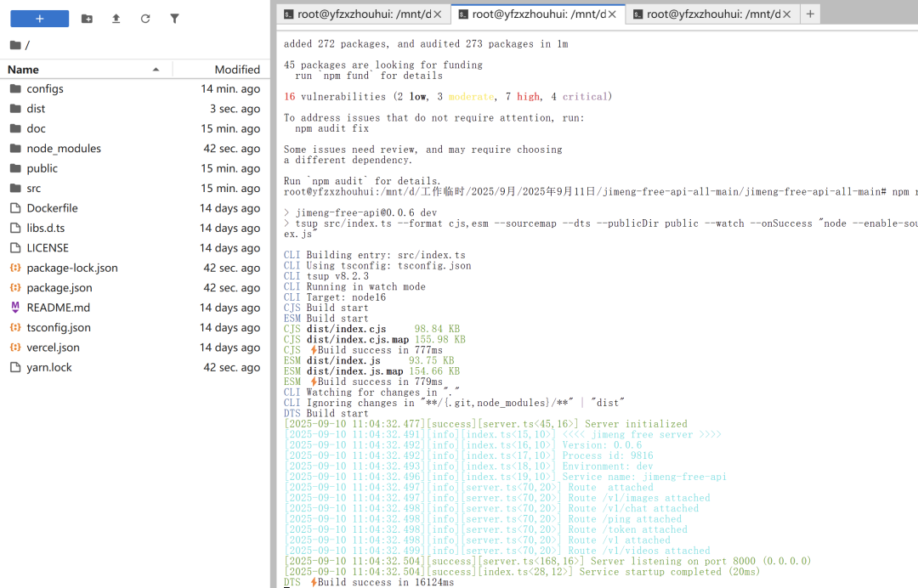This screenshot has height=588, width=918.
Task: Select the README.md markdown file icon
Action: pos(15,308)
